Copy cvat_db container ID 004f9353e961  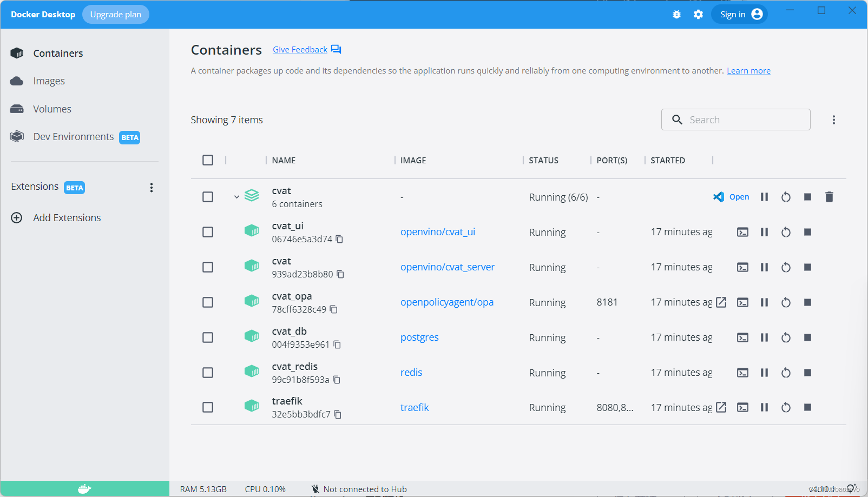click(x=337, y=344)
